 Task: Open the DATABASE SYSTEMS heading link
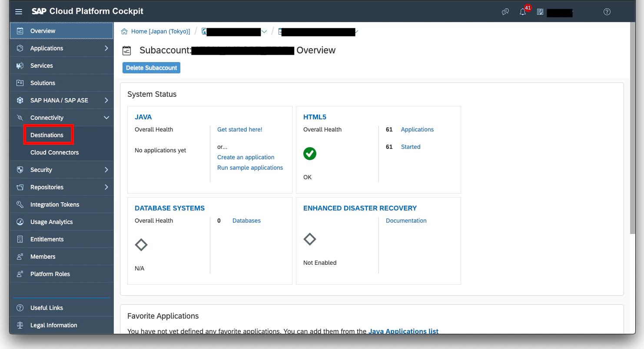169,208
